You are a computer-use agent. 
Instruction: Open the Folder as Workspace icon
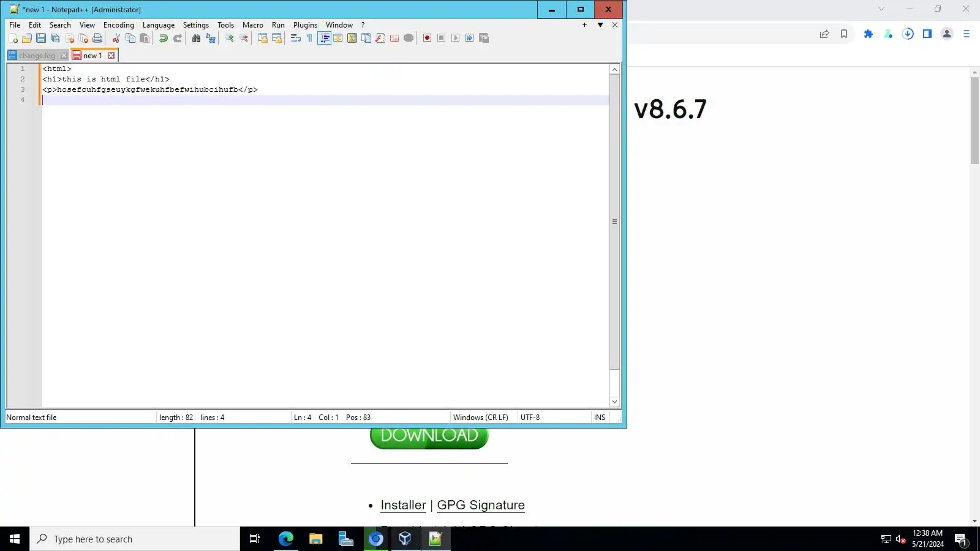(x=394, y=38)
